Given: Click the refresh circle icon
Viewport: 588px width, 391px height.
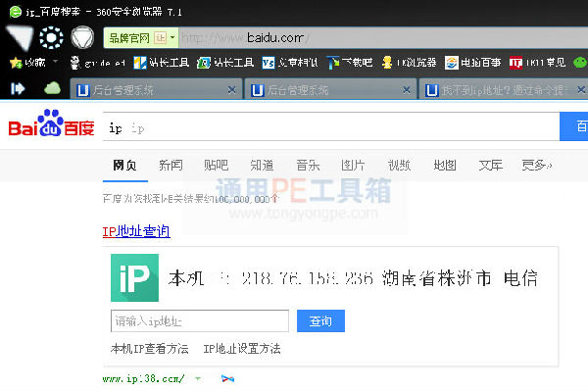Looking at the screenshot, I should point(51,38).
